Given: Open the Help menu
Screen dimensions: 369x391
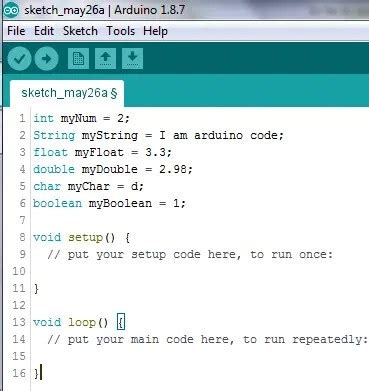Looking at the screenshot, I should coord(155,31).
